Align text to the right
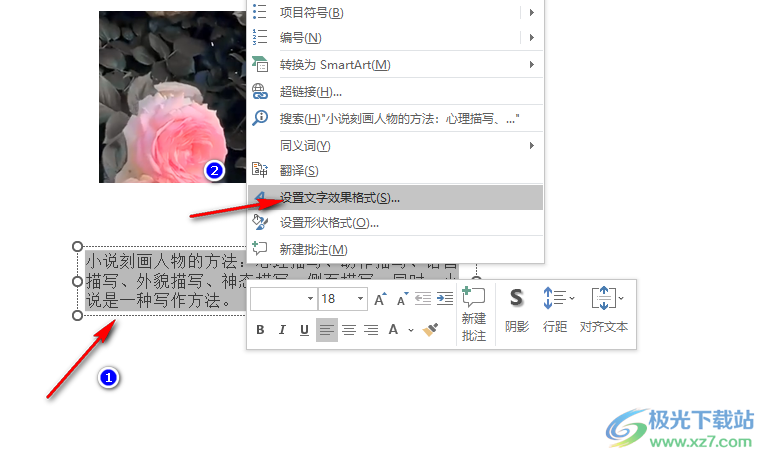 point(371,330)
